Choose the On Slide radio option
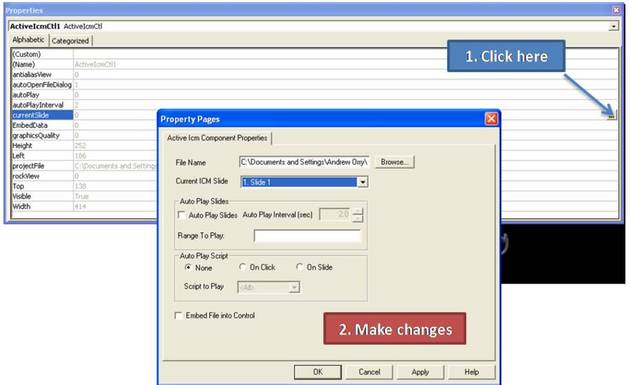631x385 pixels. point(299,267)
